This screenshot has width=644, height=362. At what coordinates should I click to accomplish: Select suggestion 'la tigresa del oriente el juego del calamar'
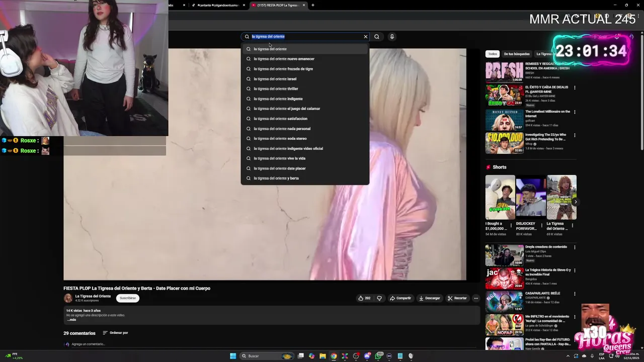point(305,109)
